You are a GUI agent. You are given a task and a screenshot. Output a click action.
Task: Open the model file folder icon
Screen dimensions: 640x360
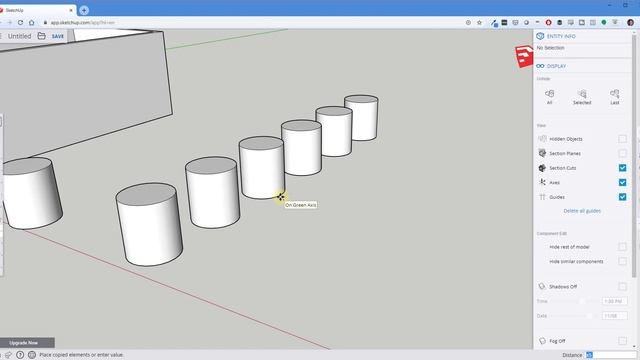pos(42,36)
